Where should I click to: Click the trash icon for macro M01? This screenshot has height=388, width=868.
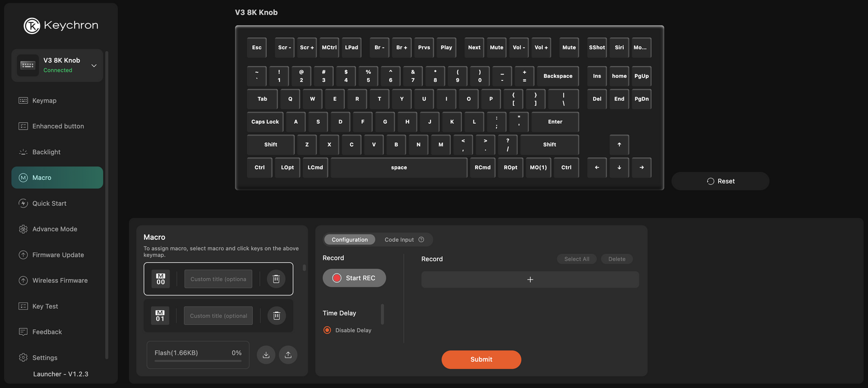276,316
